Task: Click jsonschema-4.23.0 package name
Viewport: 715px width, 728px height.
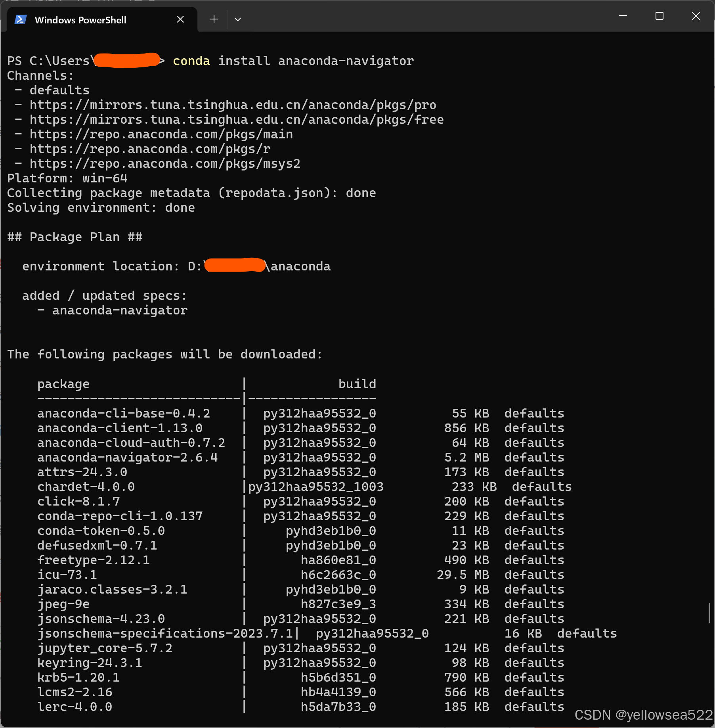Action: (101, 619)
